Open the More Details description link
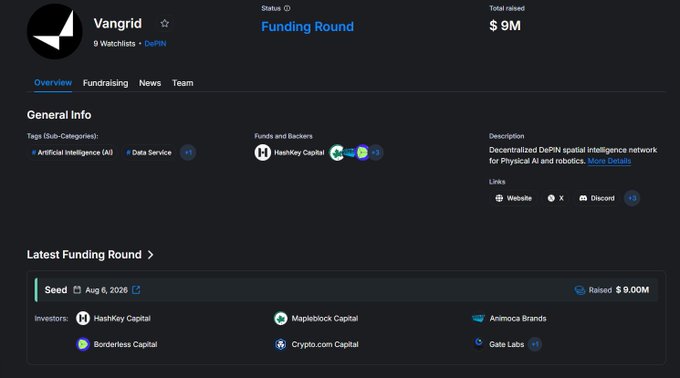680x378 pixels. pyautogui.click(x=609, y=161)
